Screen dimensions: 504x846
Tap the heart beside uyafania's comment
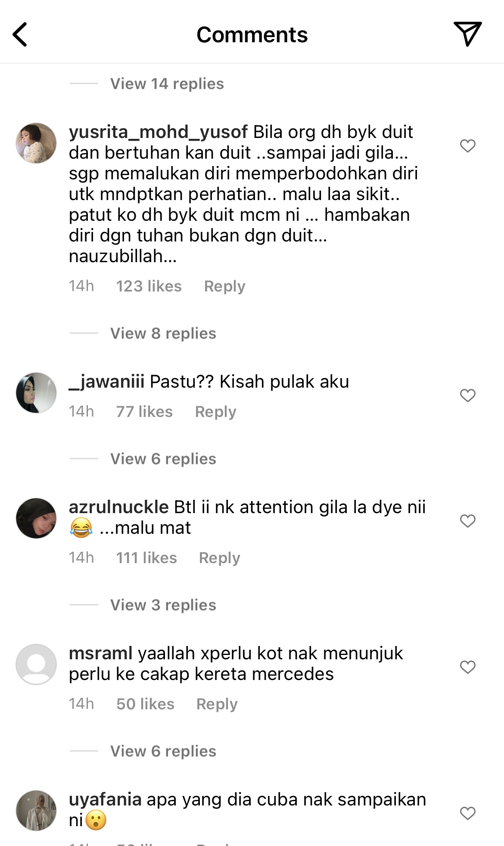click(x=467, y=813)
